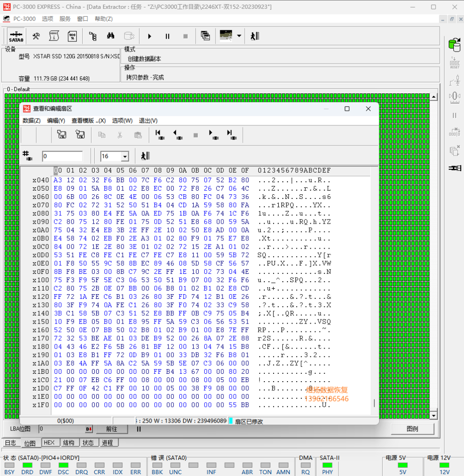Click the running-man exit icon in sector editor

point(145,156)
